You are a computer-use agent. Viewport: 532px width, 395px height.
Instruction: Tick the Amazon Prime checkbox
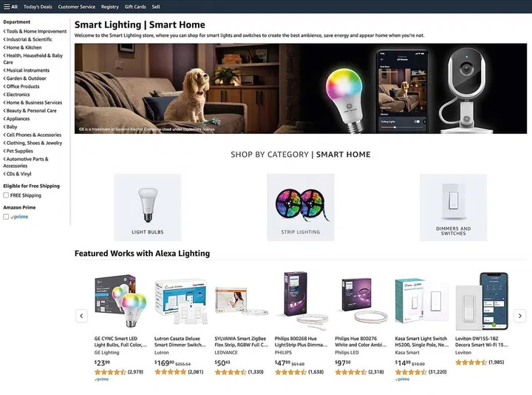tap(6, 217)
